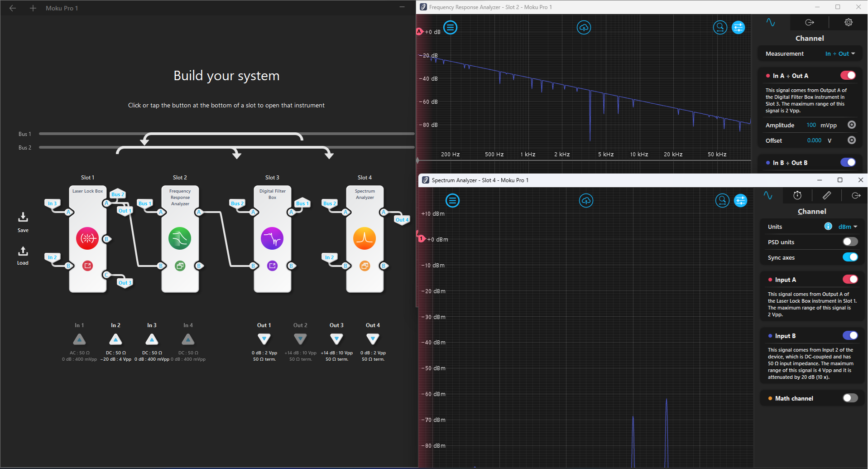
Task: Select the Out 3 output triangle
Action: click(x=336, y=339)
